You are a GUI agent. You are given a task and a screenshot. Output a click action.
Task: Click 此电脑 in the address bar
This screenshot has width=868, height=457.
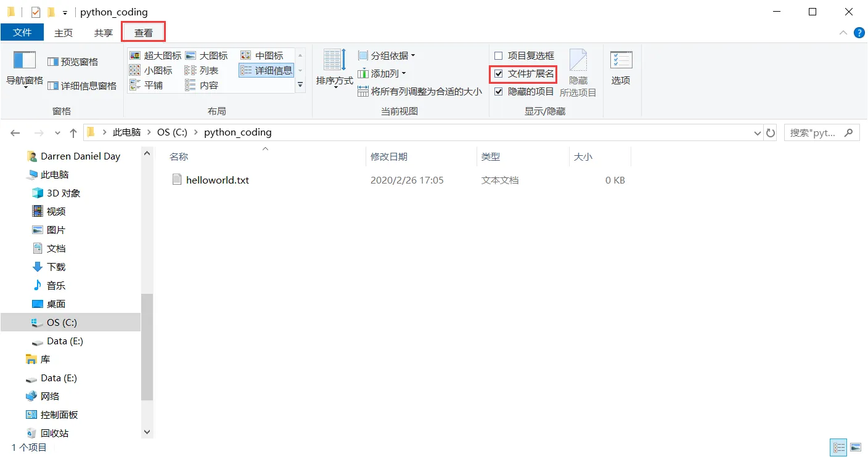126,132
